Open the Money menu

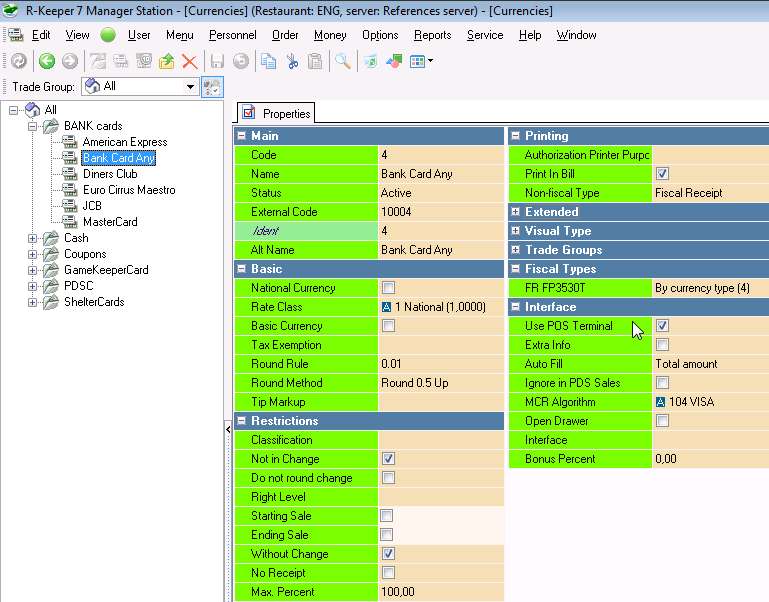(x=330, y=35)
